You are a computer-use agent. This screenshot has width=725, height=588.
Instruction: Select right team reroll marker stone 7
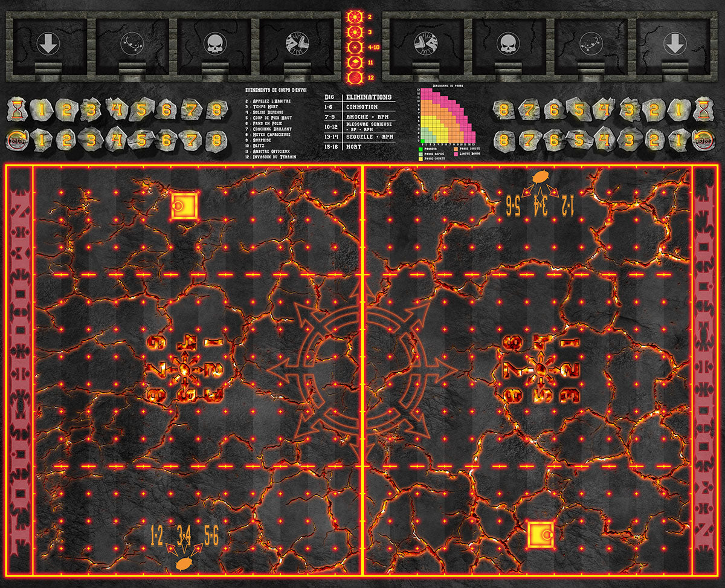[530, 141]
